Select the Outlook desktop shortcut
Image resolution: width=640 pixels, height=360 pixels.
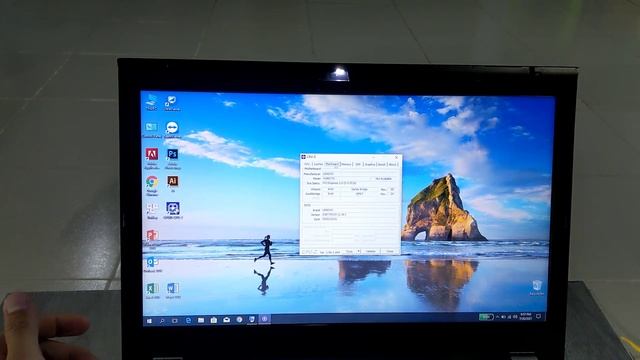[x=153, y=264]
